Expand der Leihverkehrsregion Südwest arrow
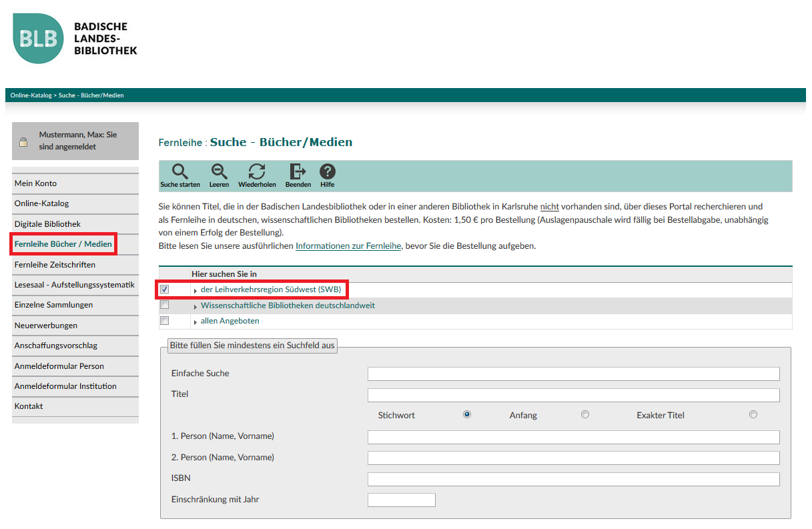This screenshot has height=529, width=812. 195,291
